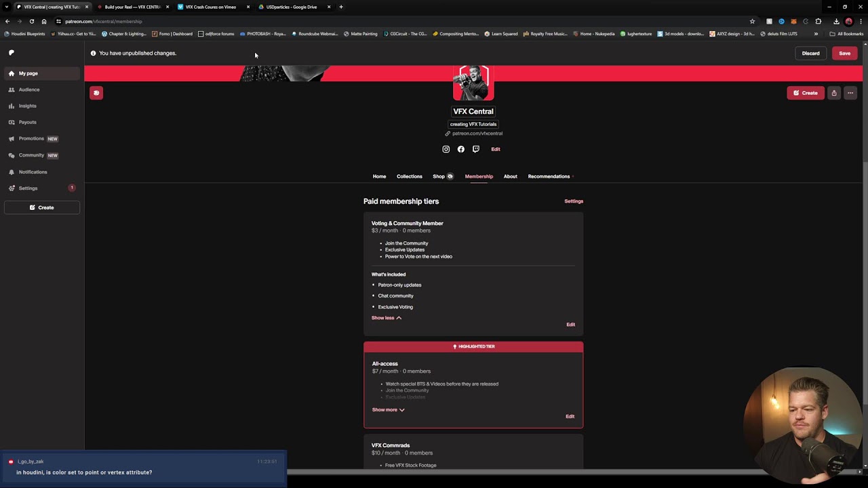This screenshot has height=488, width=868.
Task: Click the red cover photo edit icon
Action: 96,93
